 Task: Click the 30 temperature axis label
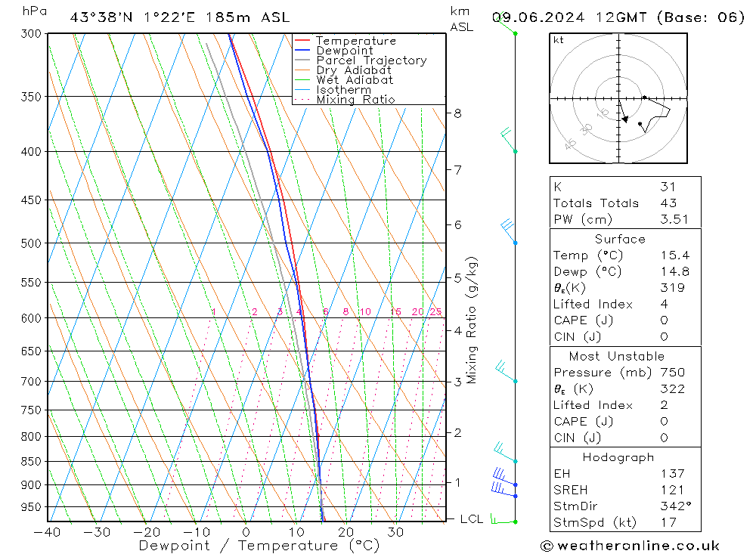395,532
